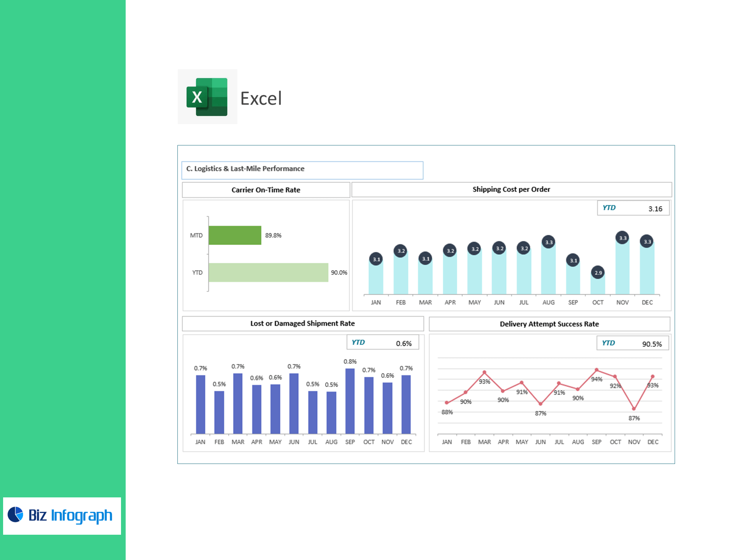Click the AUG 3.3 data bubble
This screenshot has width=747, height=560.
tap(548, 242)
